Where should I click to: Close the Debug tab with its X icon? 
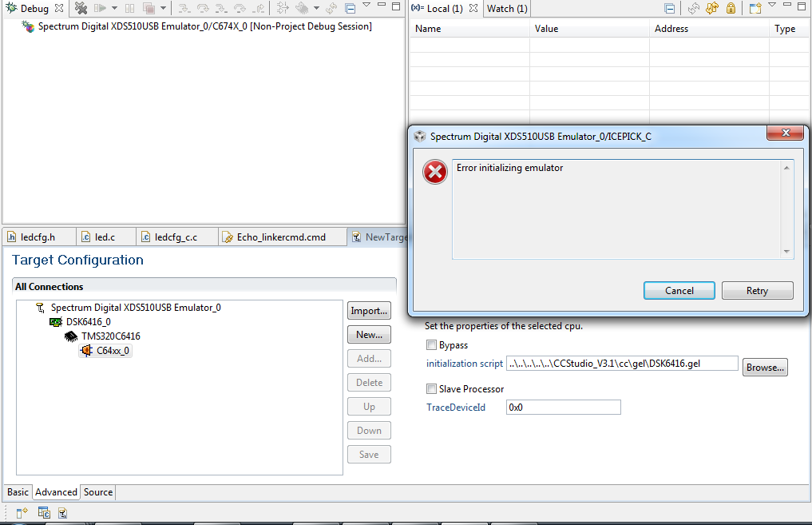pyautogui.click(x=59, y=8)
